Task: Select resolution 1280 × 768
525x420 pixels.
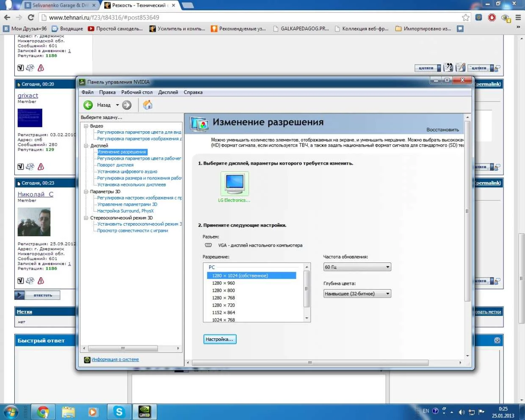Action: point(224,298)
